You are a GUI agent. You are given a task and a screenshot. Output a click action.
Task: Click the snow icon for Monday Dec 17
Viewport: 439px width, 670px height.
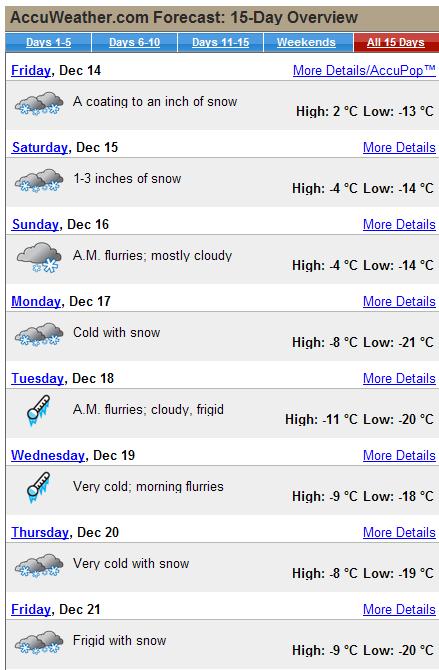pos(39,335)
